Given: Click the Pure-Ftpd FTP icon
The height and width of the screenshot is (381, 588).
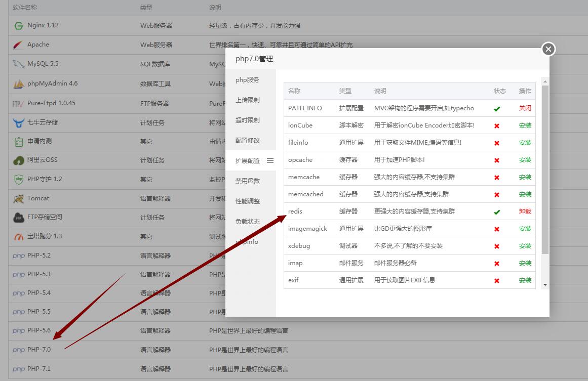Looking at the screenshot, I should (18, 104).
